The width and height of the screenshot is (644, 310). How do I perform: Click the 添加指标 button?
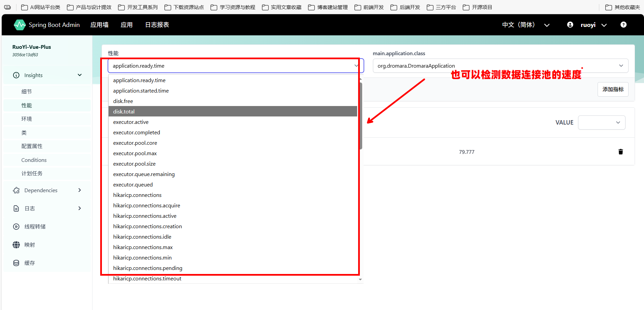tap(613, 90)
